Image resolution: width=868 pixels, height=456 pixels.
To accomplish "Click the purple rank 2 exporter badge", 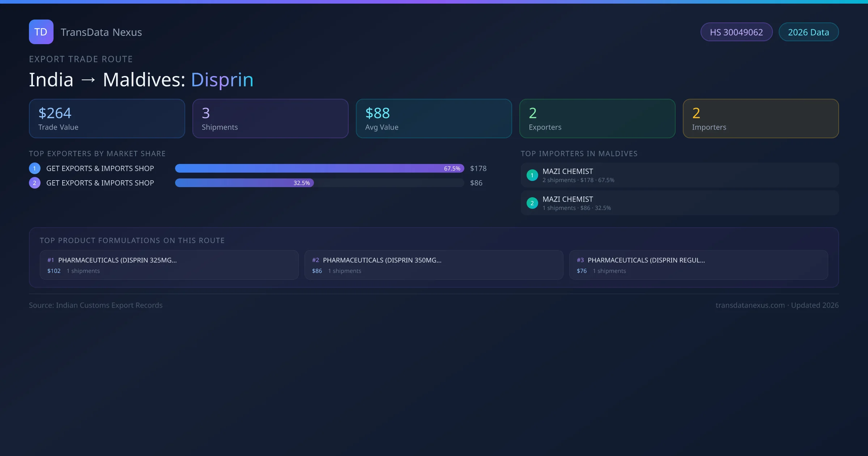I will [34, 183].
